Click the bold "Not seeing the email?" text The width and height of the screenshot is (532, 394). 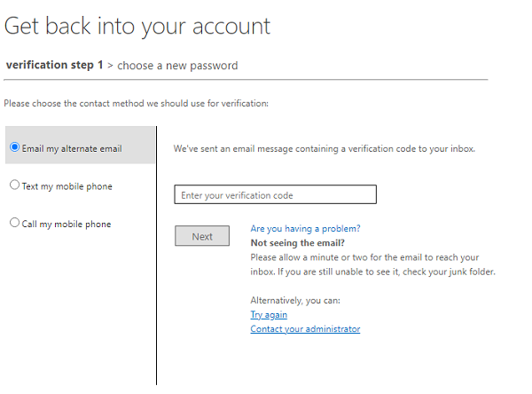pos(297,242)
